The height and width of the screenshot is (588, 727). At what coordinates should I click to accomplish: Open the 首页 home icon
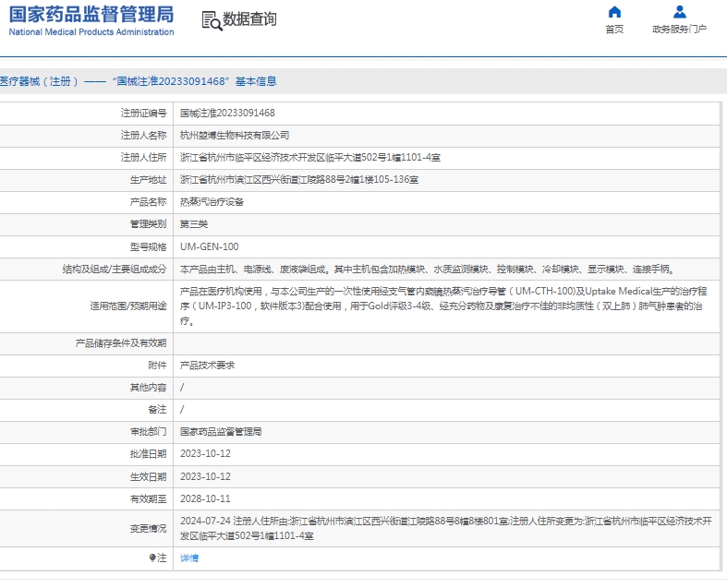coord(614,12)
